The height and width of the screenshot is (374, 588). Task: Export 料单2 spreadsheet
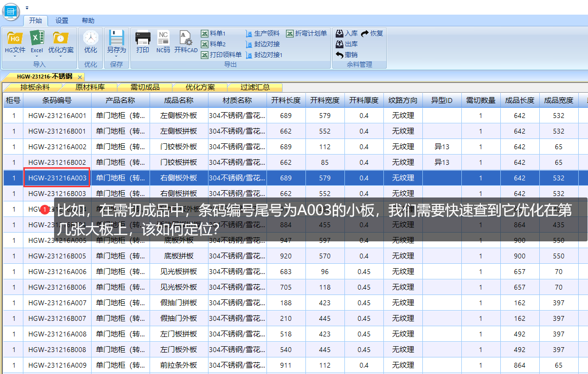[213, 44]
